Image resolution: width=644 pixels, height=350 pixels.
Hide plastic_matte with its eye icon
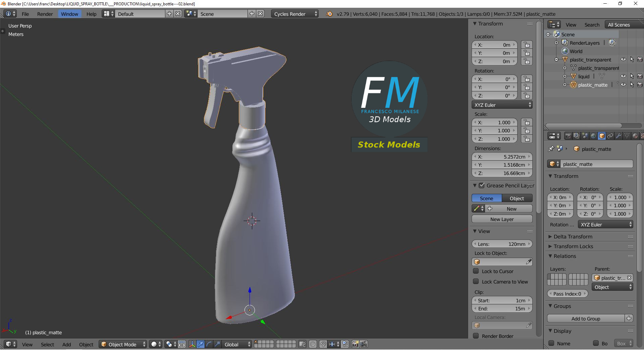[x=623, y=85]
